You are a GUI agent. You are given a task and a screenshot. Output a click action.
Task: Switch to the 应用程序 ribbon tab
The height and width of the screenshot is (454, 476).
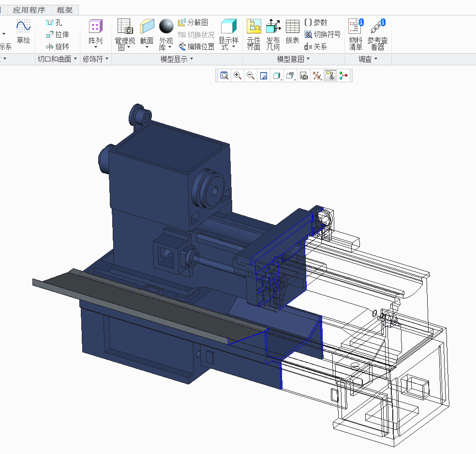[x=29, y=10]
